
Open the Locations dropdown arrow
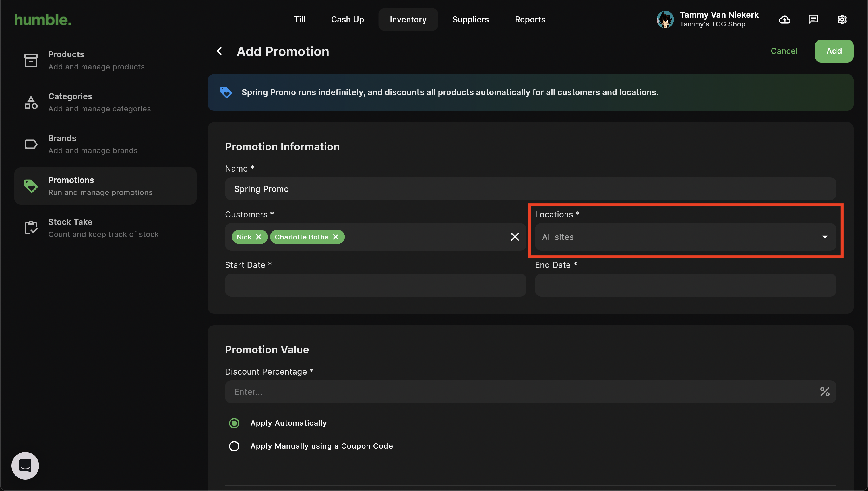point(825,237)
